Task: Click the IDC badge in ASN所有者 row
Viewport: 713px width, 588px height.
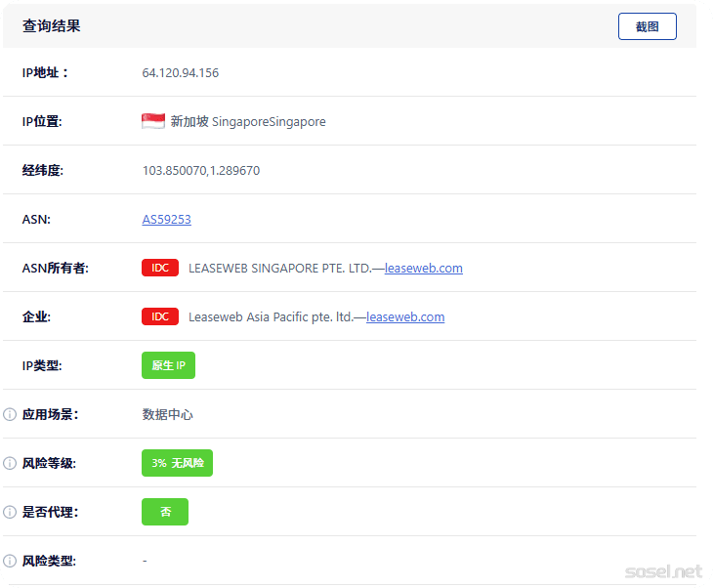Action: (160, 268)
